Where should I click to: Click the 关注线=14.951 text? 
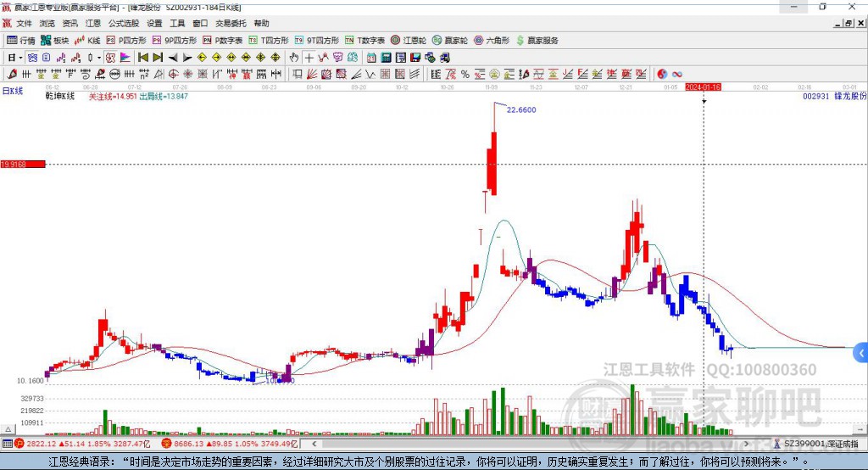click(113, 96)
